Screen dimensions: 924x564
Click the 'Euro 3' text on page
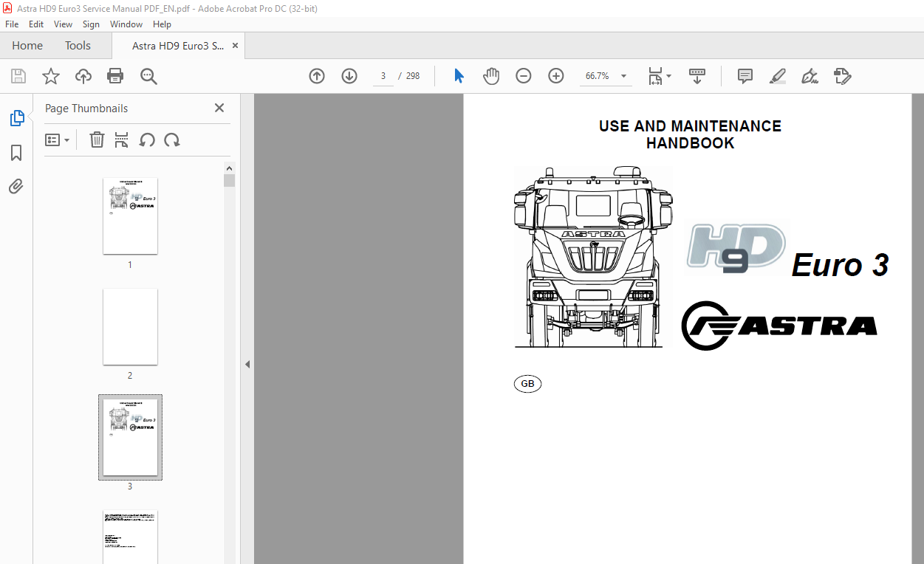[840, 265]
